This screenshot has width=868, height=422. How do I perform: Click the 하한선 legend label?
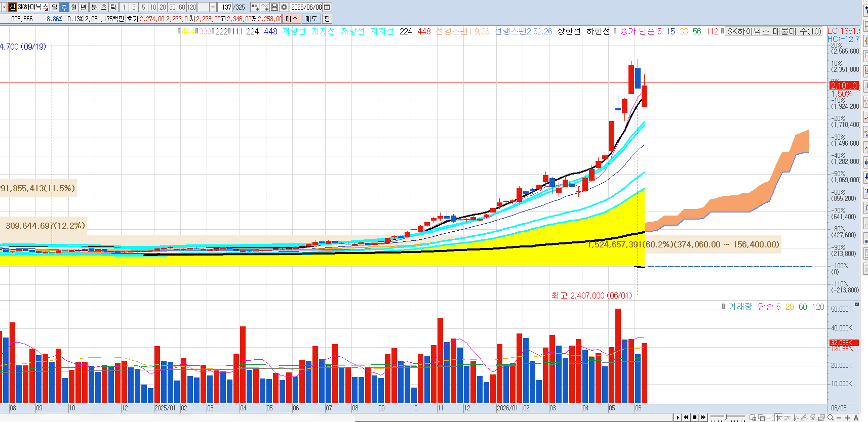(x=598, y=31)
